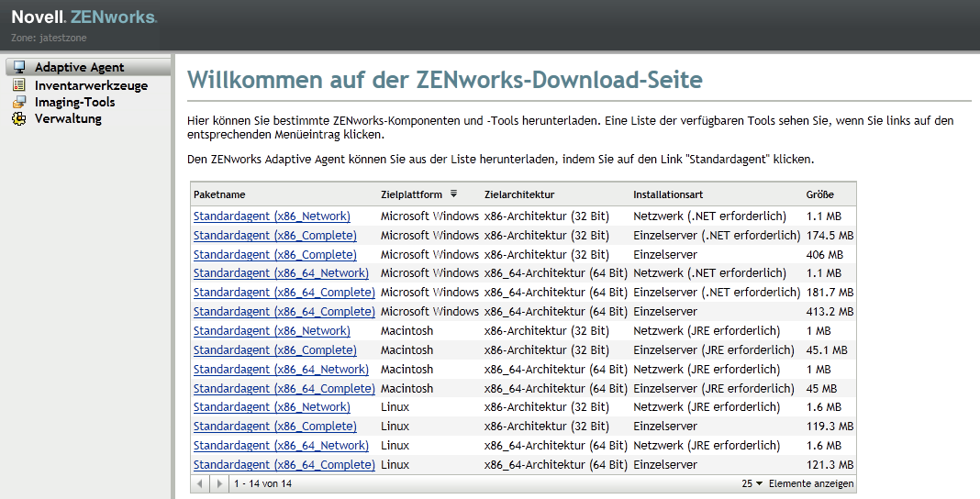Sort the table by Paketname column header
The width and height of the screenshot is (980, 499).
pyautogui.click(x=219, y=194)
